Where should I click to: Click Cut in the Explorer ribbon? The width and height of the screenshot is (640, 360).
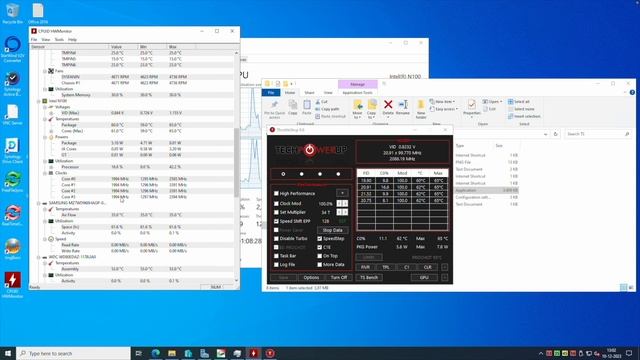coord(321,102)
